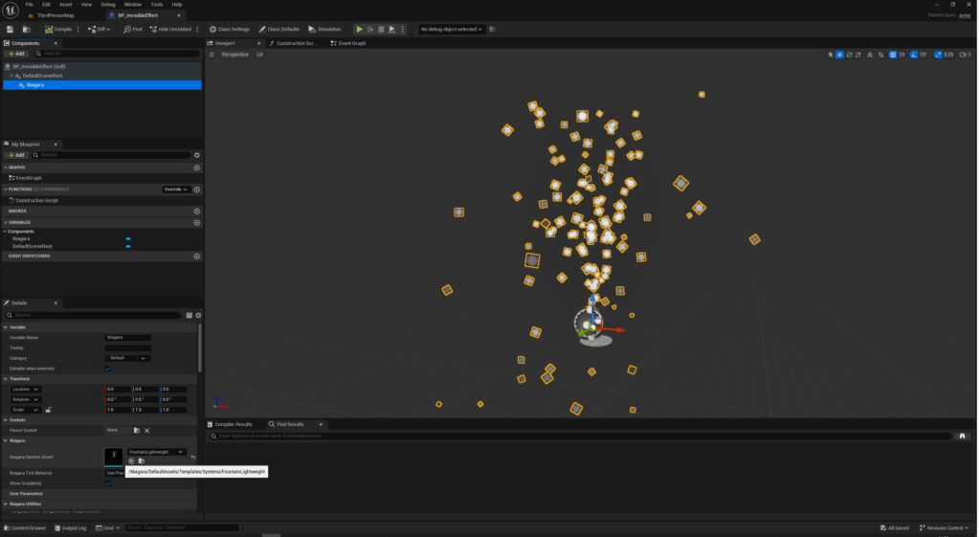Click the Browse to asset icon beside Save

tap(26, 30)
